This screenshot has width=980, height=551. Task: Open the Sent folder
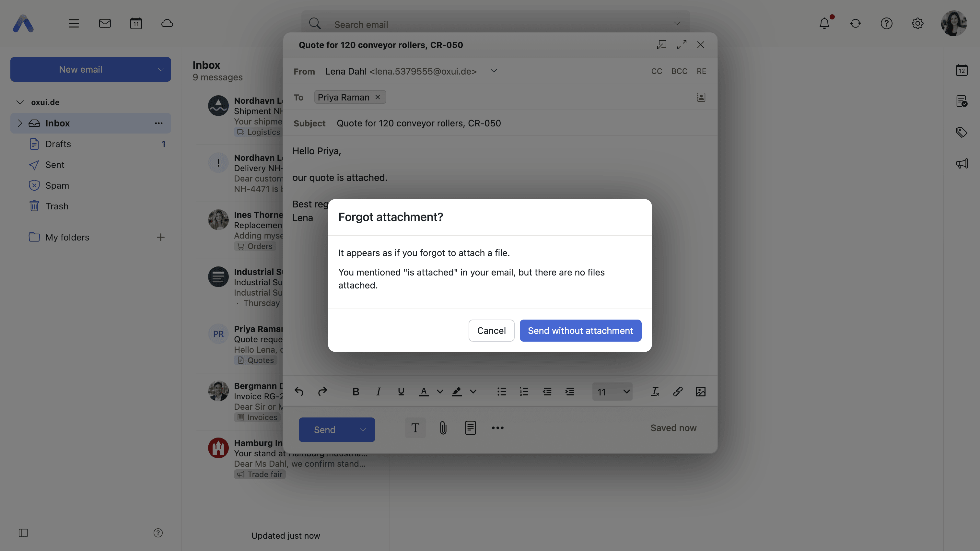click(90, 165)
